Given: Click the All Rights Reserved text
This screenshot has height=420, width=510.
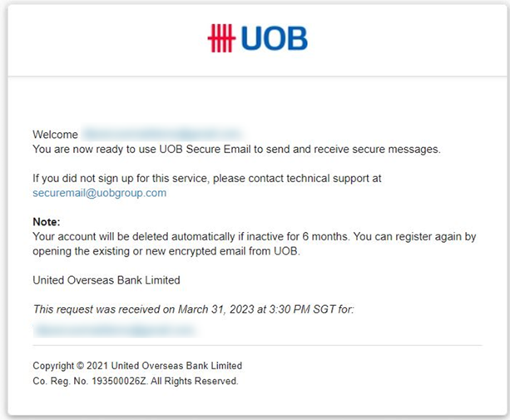Looking at the screenshot, I should (195, 381).
